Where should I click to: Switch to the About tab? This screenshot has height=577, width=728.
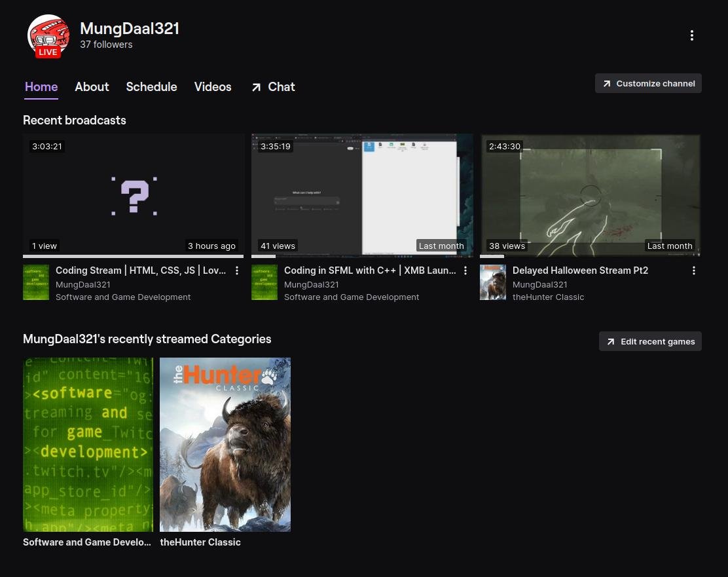tap(92, 87)
